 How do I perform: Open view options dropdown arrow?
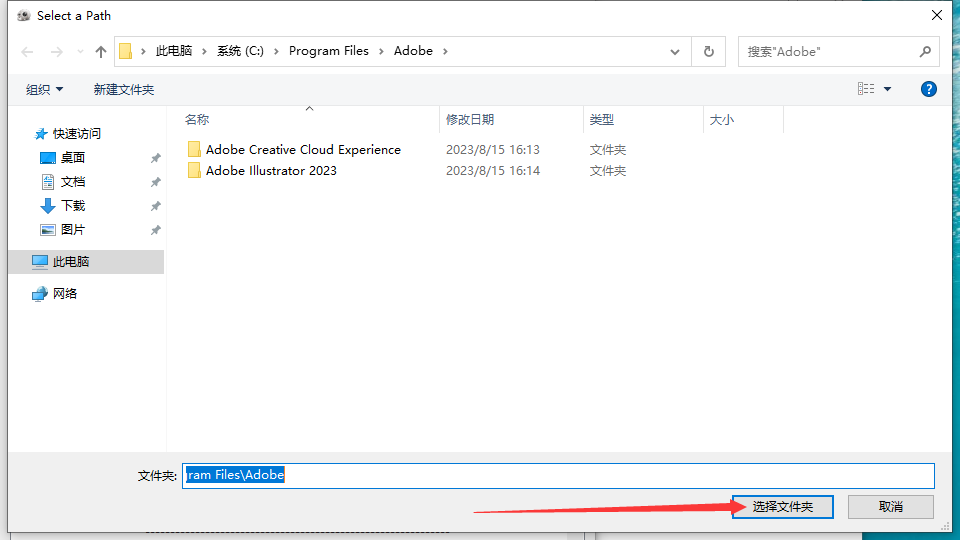pos(887,89)
